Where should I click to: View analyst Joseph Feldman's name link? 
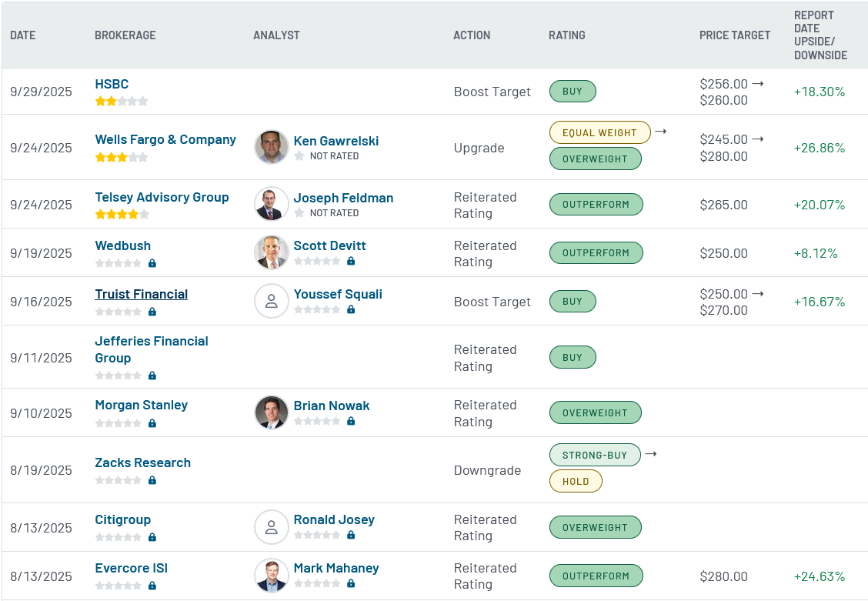343,198
